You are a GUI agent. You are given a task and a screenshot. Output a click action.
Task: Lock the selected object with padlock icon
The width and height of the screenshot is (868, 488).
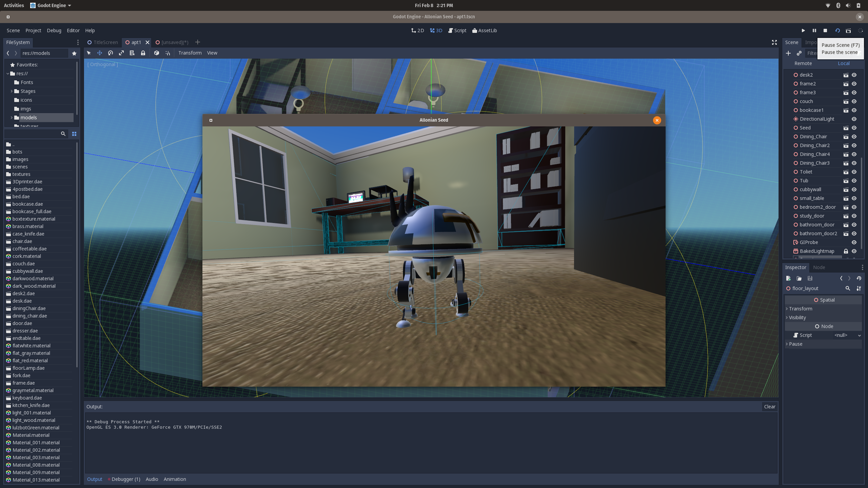coord(143,53)
